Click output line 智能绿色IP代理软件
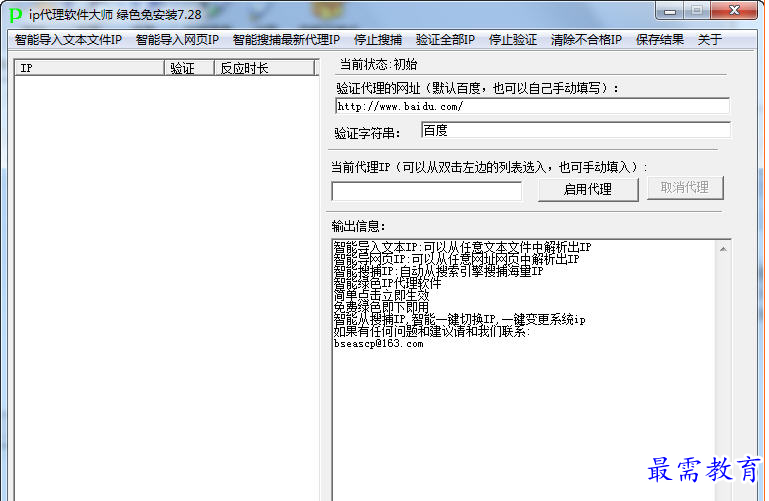769x501 pixels. click(387, 283)
